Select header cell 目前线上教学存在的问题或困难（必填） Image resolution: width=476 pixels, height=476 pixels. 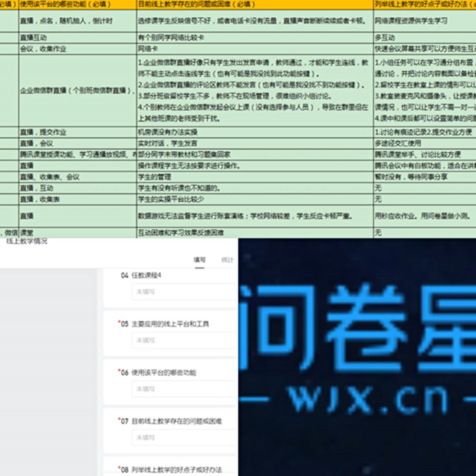255,5
